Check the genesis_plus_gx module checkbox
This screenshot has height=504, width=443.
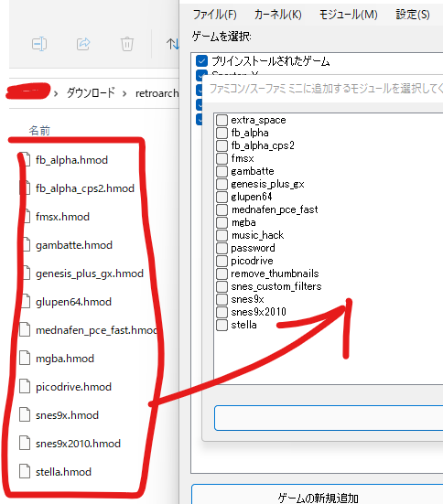tap(221, 184)
